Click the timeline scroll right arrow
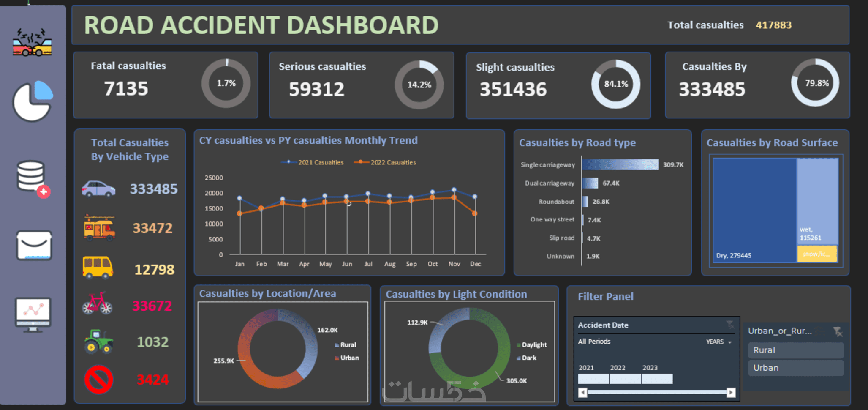This screenshot has height=410, width=868. click(x=731, y=393)
